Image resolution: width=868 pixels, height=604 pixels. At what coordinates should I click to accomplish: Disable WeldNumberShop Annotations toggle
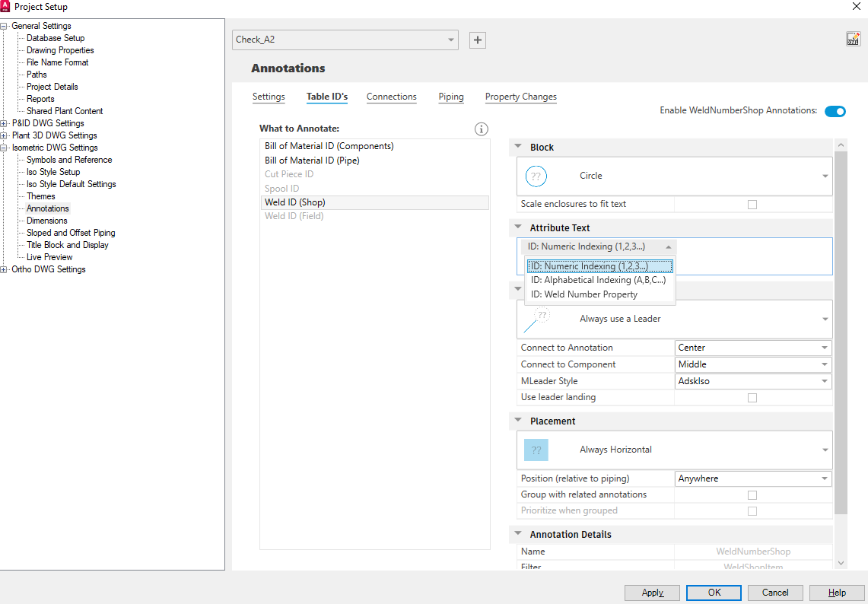(x=835, y=110)
